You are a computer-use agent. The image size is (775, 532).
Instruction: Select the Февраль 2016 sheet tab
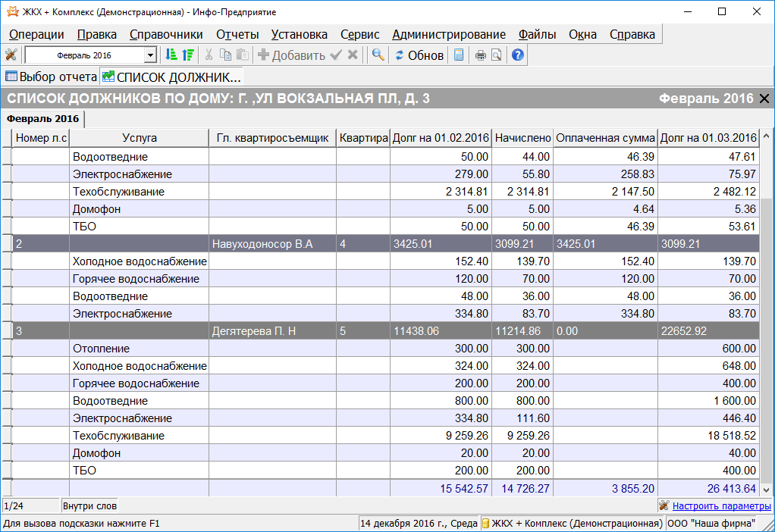(x=42, y=119)
